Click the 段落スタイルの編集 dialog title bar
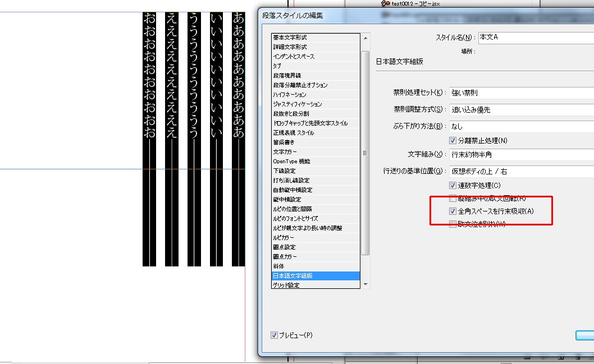The image size is (594, 364). coord(426,16)
